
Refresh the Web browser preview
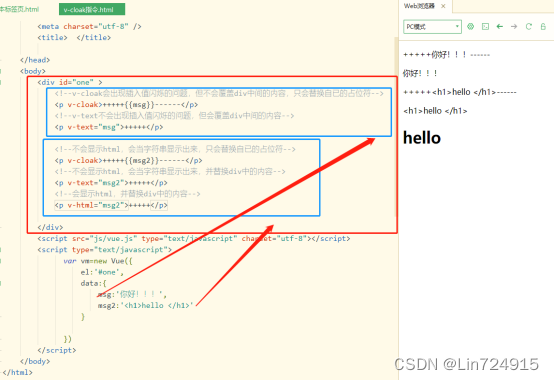click(x=529, y=26)
